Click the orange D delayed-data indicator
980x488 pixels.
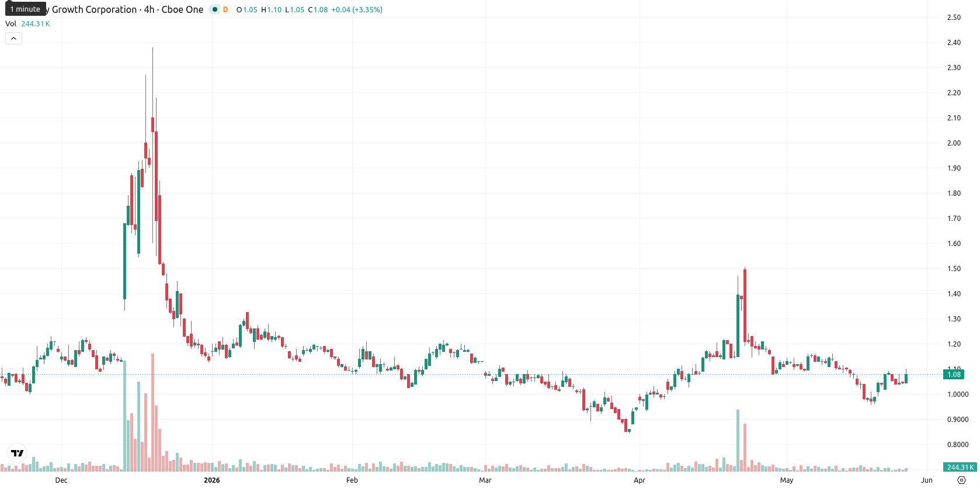coord(225,9)
